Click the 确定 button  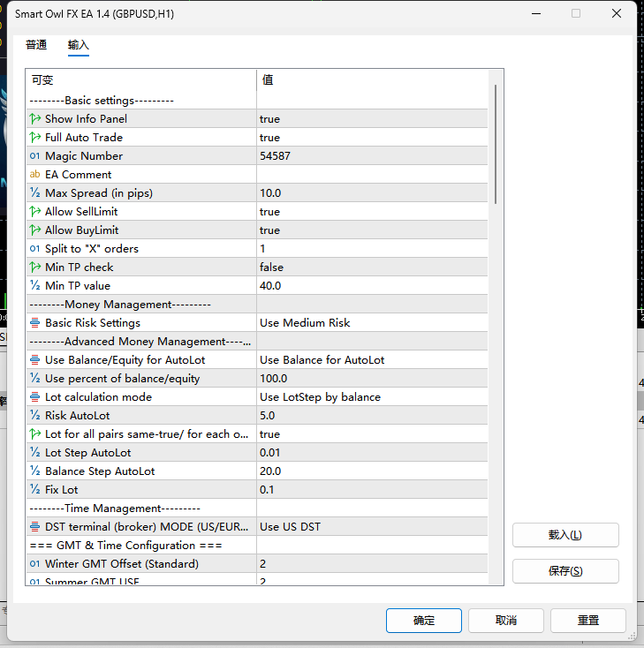tap(424, 621)
